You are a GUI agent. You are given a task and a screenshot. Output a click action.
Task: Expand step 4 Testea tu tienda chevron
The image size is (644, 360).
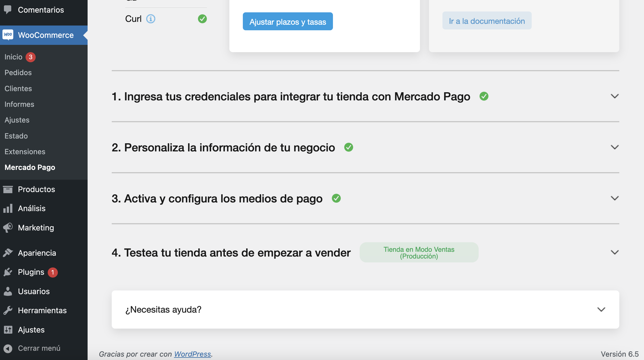[x=615, y=252]
